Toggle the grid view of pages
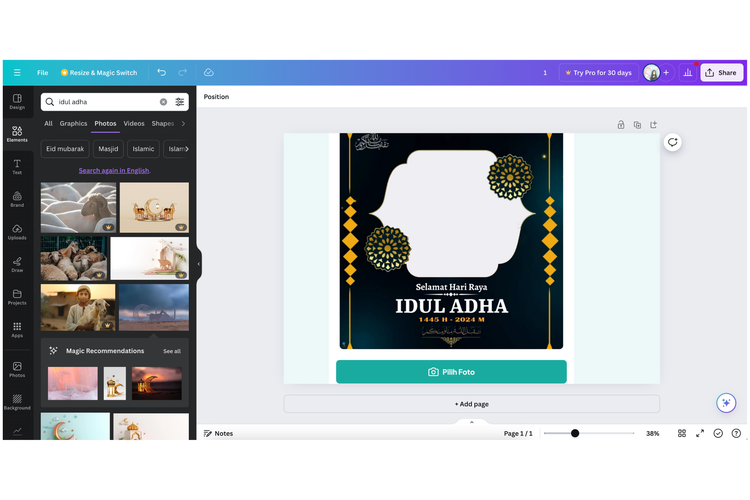 [x=682, y=433]
